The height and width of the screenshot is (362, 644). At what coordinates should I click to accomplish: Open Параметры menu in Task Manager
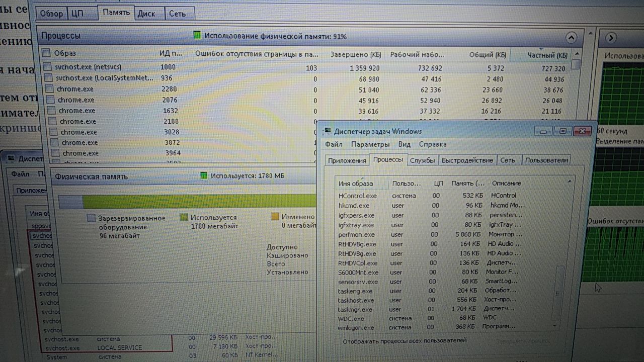tap(370, 144)
